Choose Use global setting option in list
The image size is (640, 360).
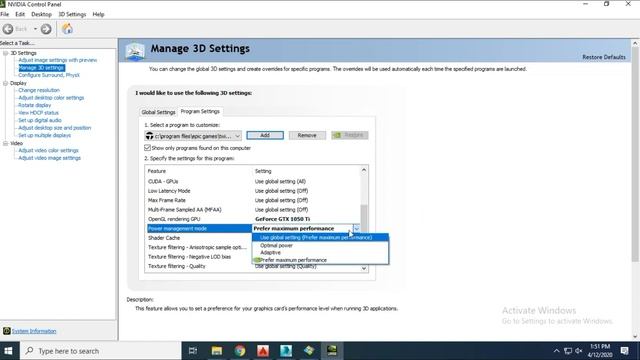pos(320,238)
